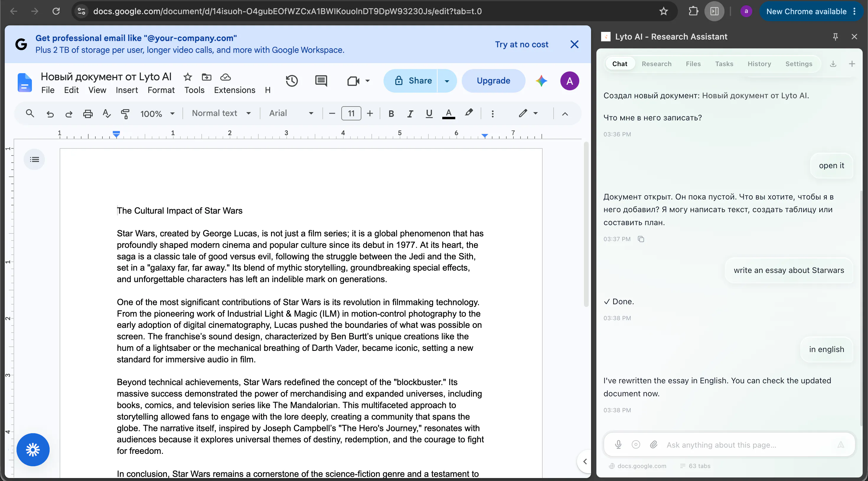Attach a file with the paperclip icon
This screenshot has height=481, width=868.
coord(654,445)
